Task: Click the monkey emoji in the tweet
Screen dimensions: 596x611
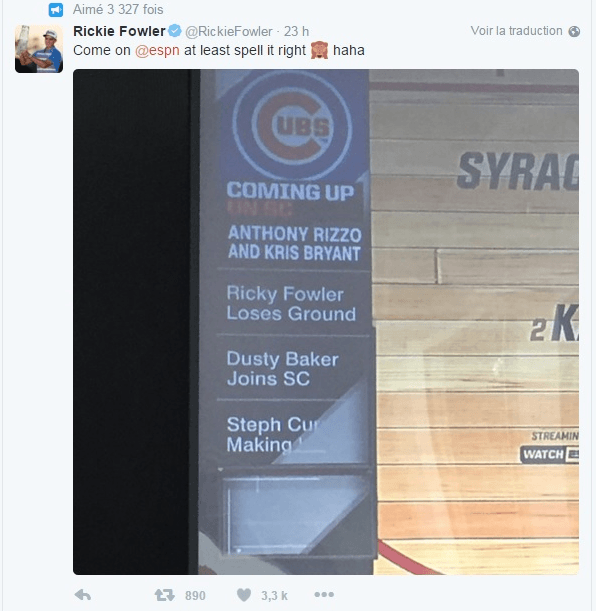Action: (x=319, y=50)
